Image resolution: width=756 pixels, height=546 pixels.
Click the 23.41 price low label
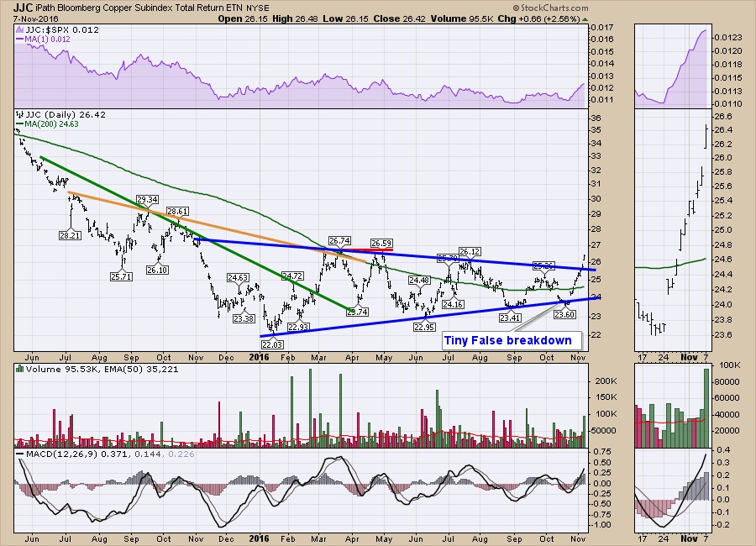click(510, 318)
